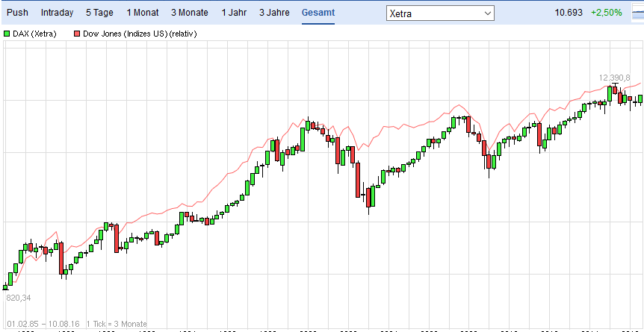The image size is (644, 332).
Task: Click the Dow Jones (Indizes US) (relativ) label
Action: tap(140, 34)
